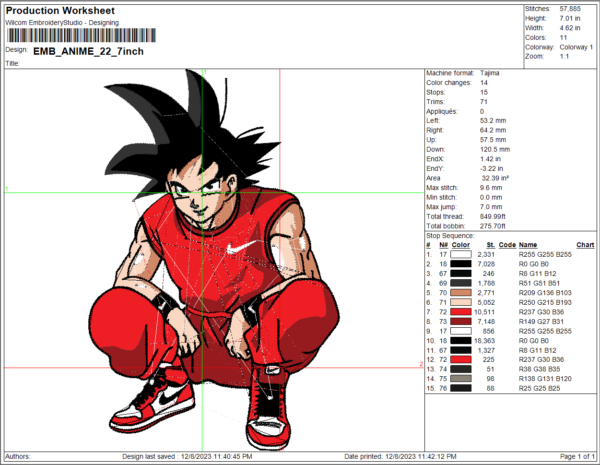This screenshot has width=600, height=465.
Task: Click needle number 74 in row 13
Action: click(443, 369)
